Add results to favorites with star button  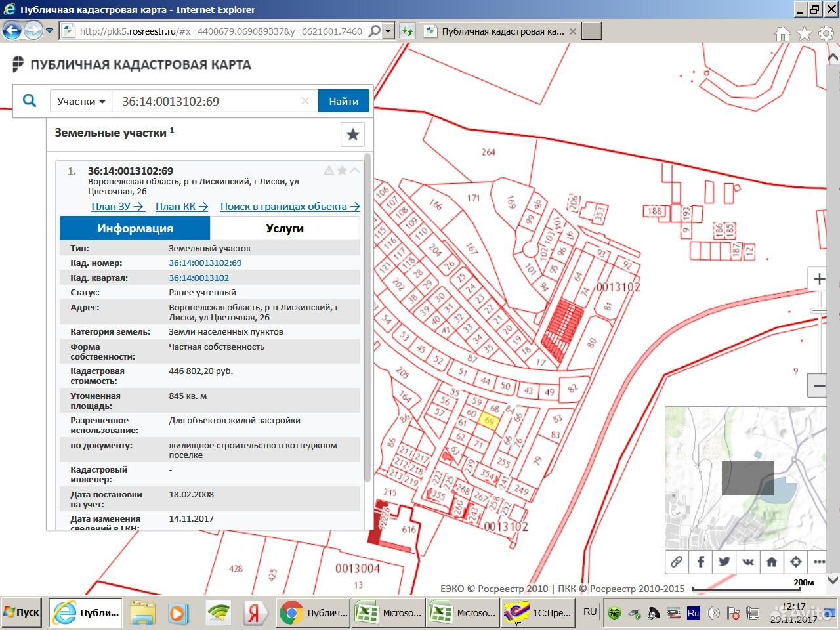coord(352,135)
